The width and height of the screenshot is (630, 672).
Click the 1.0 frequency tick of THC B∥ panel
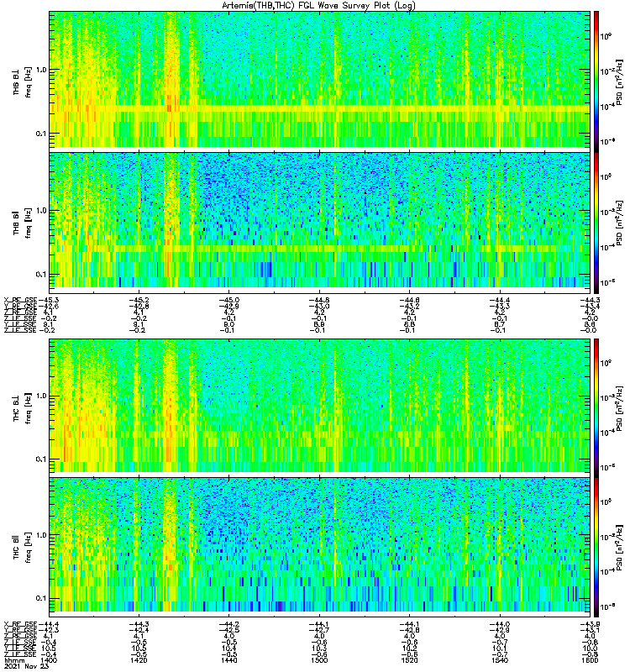pyautogui.click(x=41, y=535)
